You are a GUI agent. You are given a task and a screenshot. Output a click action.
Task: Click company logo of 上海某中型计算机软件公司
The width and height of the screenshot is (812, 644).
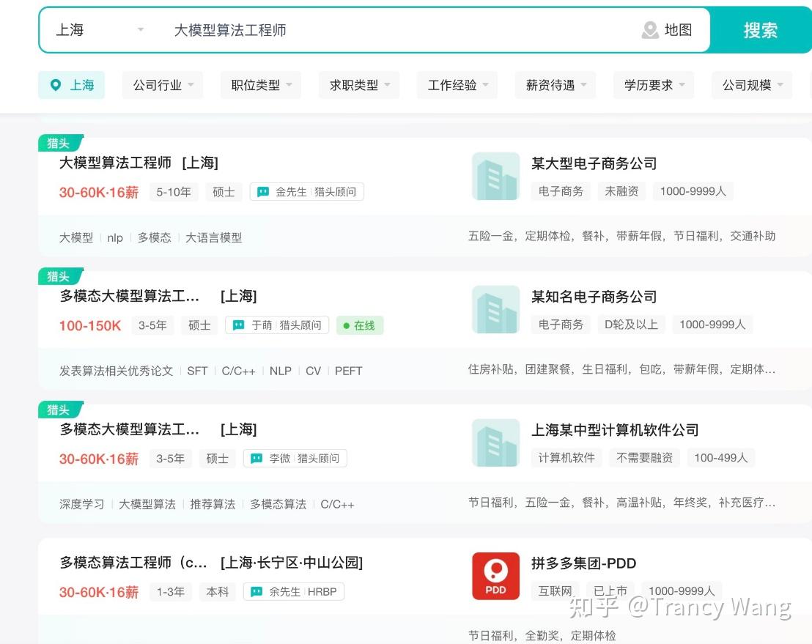(x=495, y=443)
